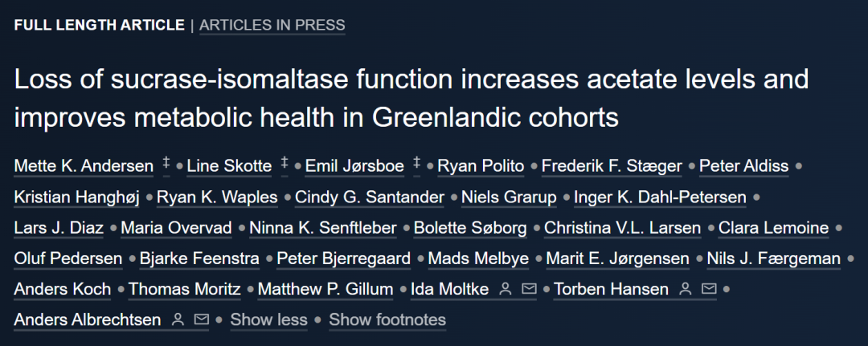The width and height of the screenshot is (868, 346).
Task: Click the person icon beside Ida Moltke
Action: click(x=505, y=288)
